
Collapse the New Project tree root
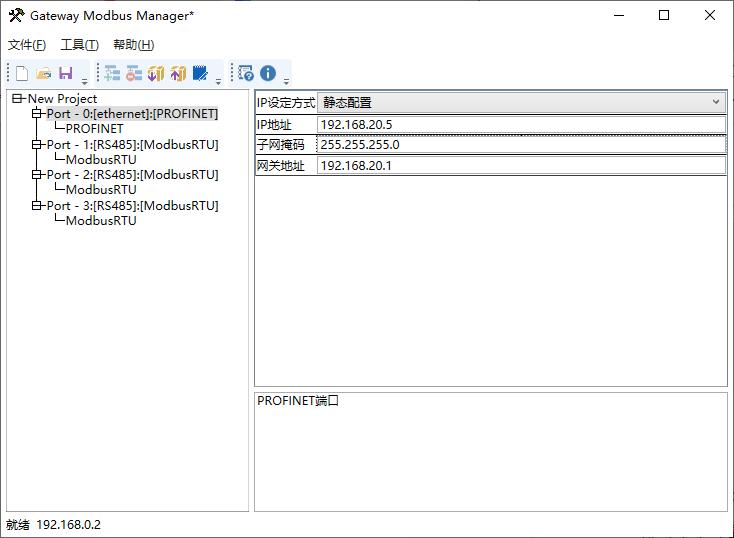click(18, 99)
